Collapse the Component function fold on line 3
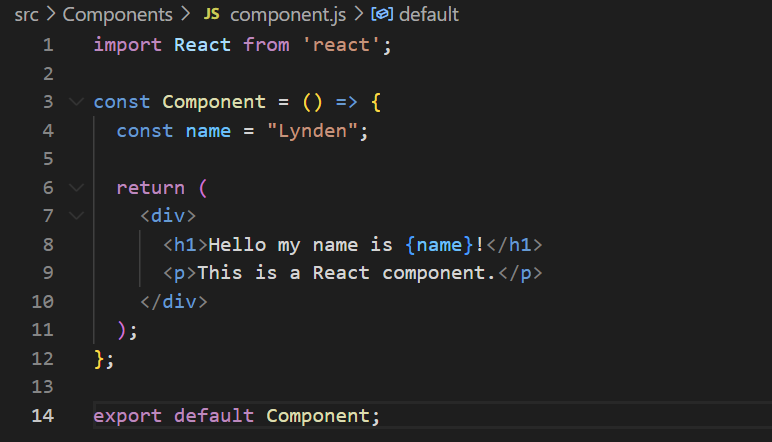772x442 pixels. [76, 102]
